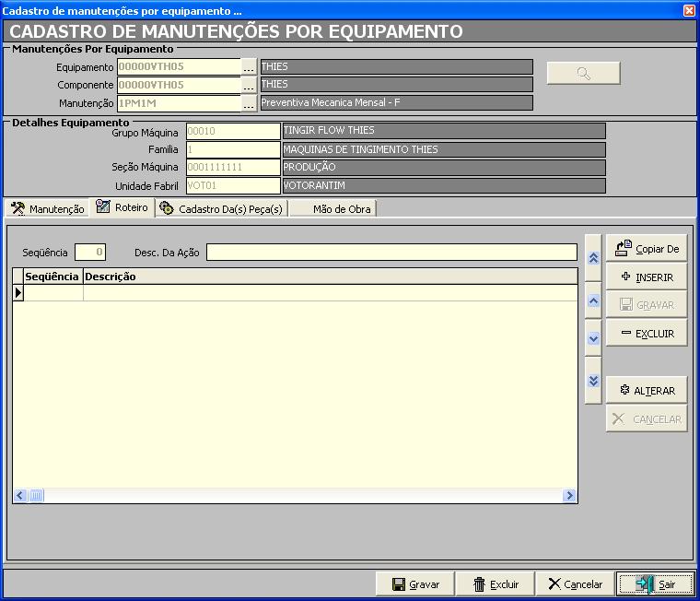Open the Manutenção lookup ellipsis button

click(x=249, y=103)
